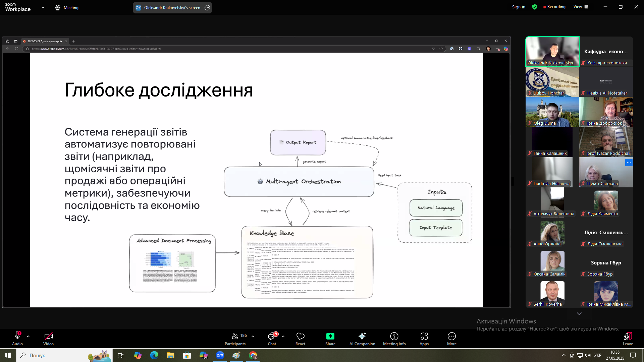
Task: Expand the participants options chevron
Action: 253,336
